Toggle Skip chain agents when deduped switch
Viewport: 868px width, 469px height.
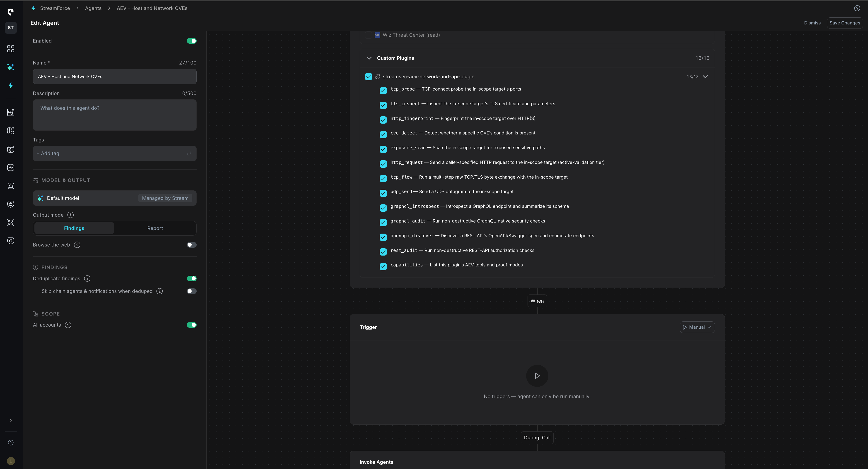pyautogui.click(x=192, y=292)
